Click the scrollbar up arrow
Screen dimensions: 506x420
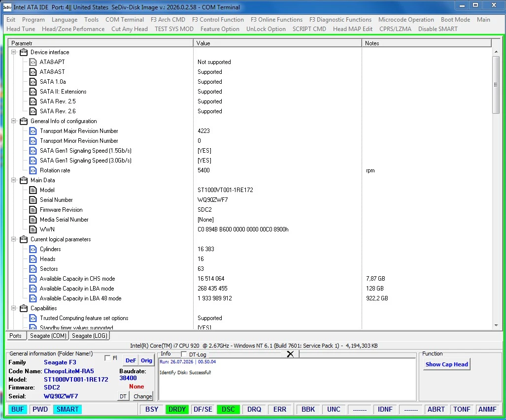pos(496,52)
